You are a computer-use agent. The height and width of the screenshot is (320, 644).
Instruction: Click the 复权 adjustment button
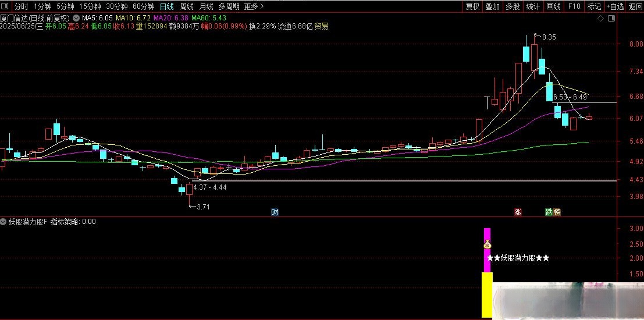point(472,6)
